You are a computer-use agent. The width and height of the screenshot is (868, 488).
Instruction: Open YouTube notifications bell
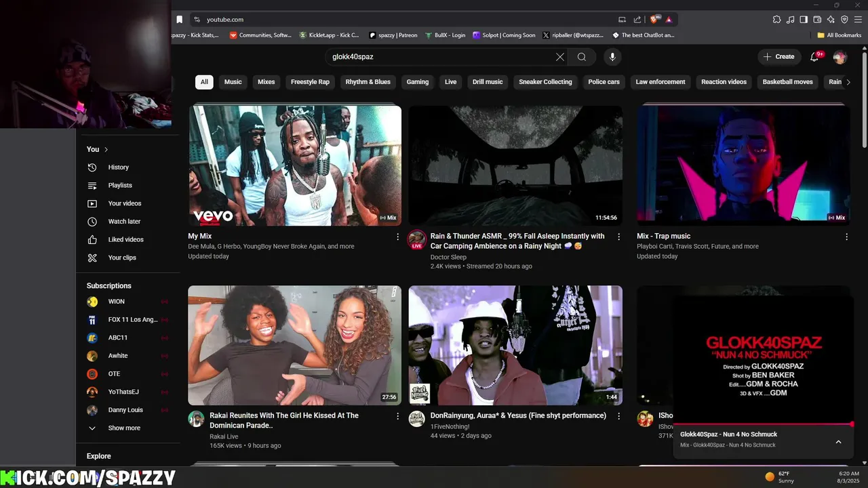pyautogui.click(x=815, y=57)
